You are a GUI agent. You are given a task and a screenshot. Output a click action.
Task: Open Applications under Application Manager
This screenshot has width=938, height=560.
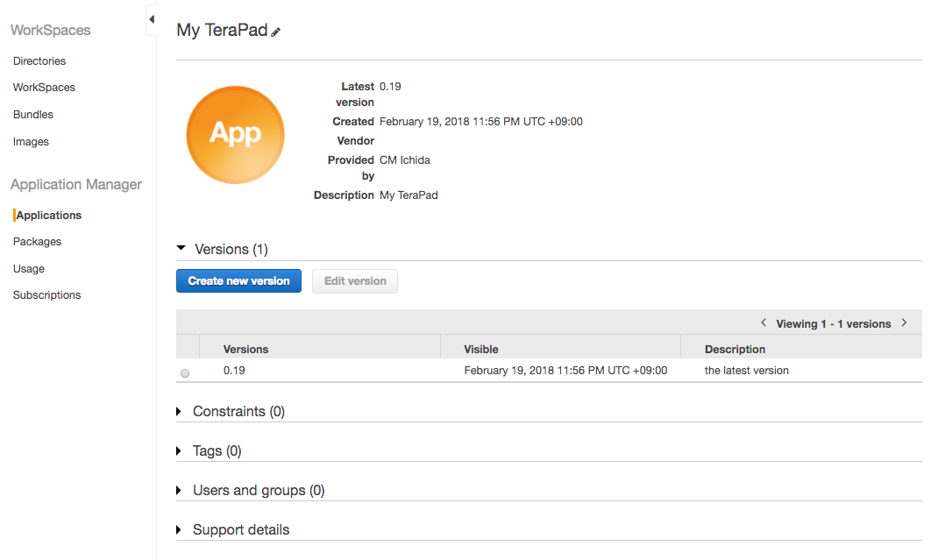click(x=48, y=215)
